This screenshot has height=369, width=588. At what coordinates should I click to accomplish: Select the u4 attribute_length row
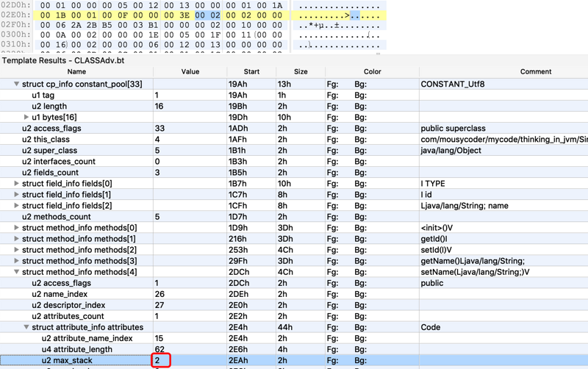point(294,349)
